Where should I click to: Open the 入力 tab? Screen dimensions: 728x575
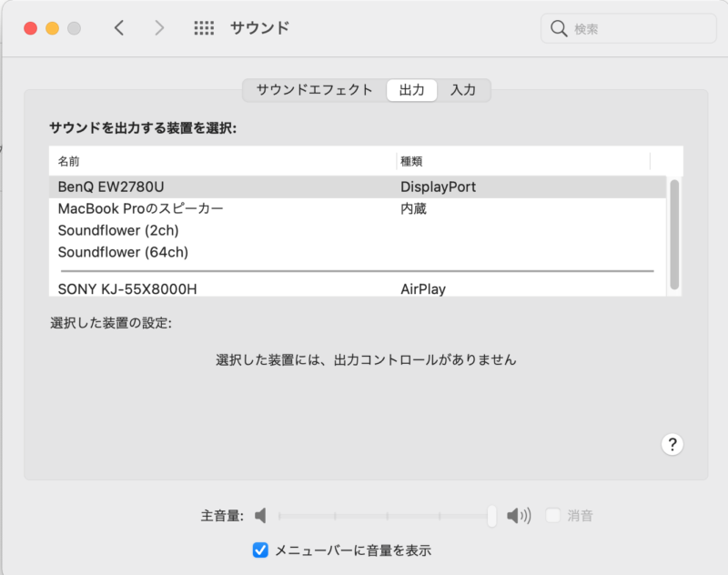[463, 90]
